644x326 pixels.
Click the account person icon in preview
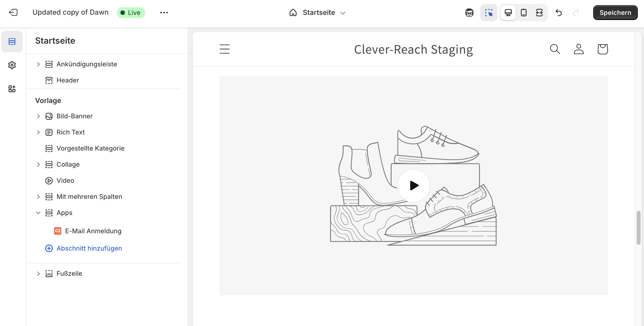click(579, 49)
